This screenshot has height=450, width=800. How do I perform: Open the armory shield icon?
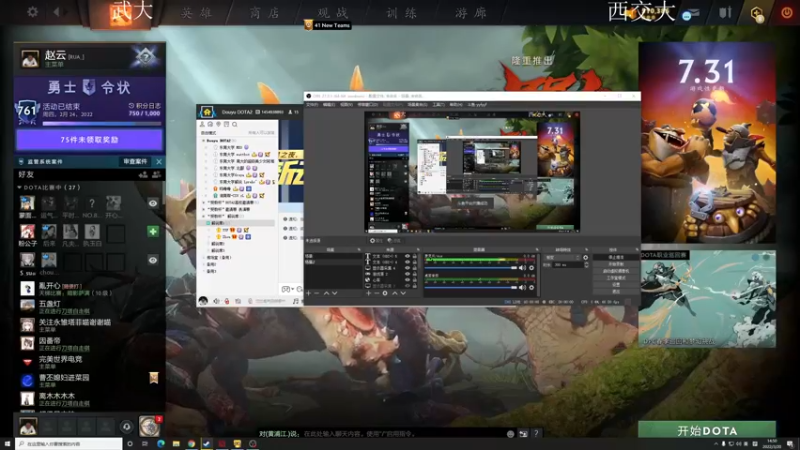click(725, 12)
